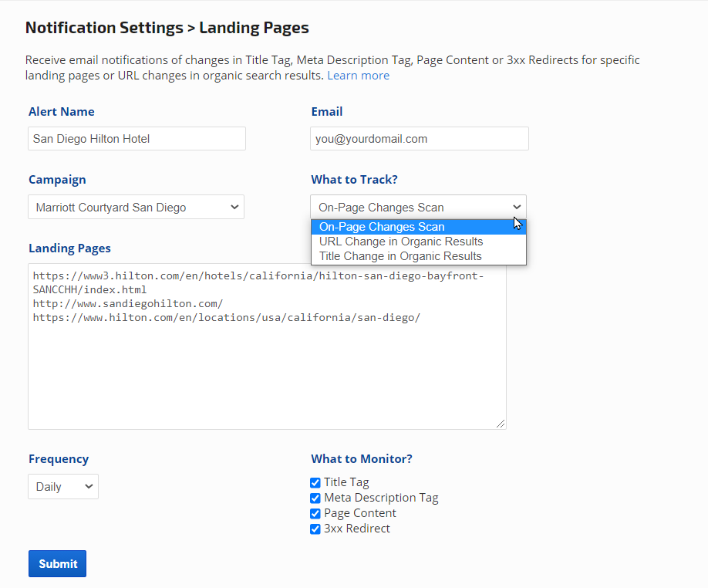Choose URL Change in Organic Results
The width and height of the screenshot is (708, 588).
point(401,242)
